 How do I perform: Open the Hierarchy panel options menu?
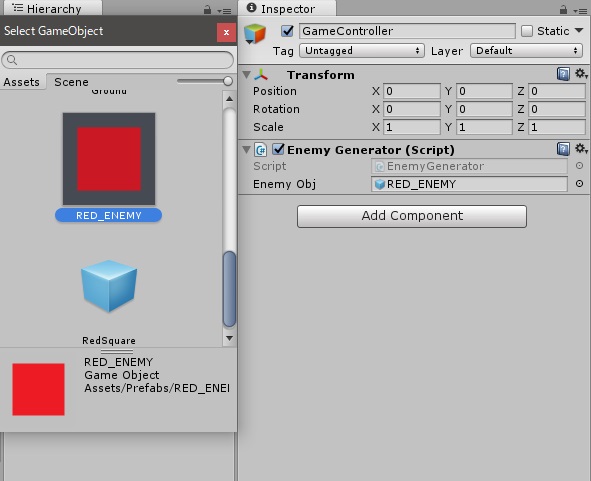point(224,11)
